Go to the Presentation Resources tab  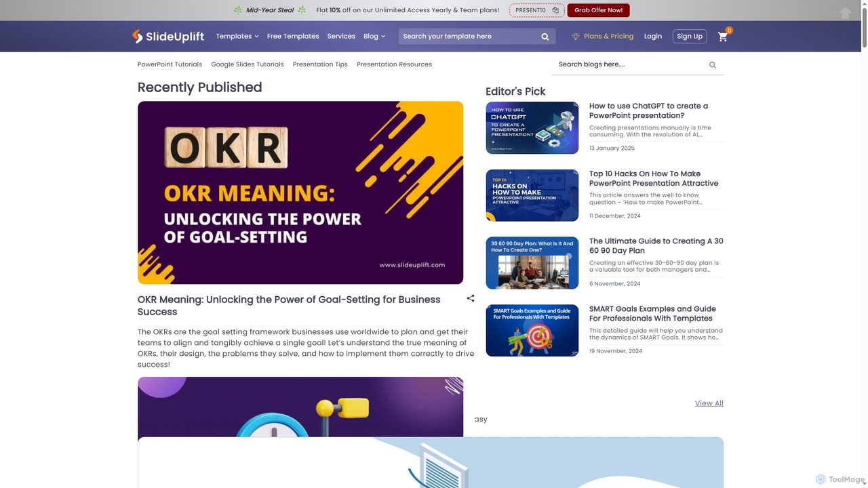[394, 64]
